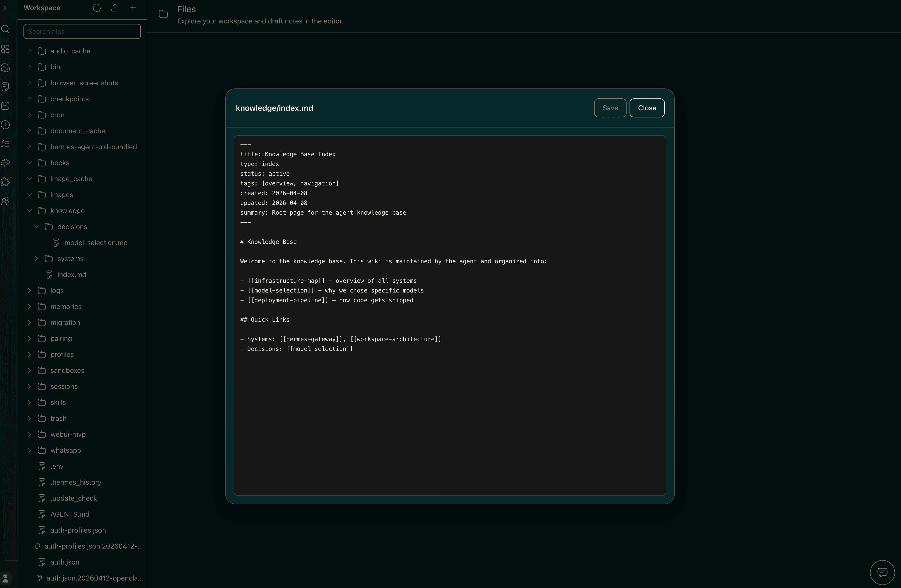Open the puzzle piece plugins icon
The width and height of the screenshot is (901, 588).
tap(5, 182)
